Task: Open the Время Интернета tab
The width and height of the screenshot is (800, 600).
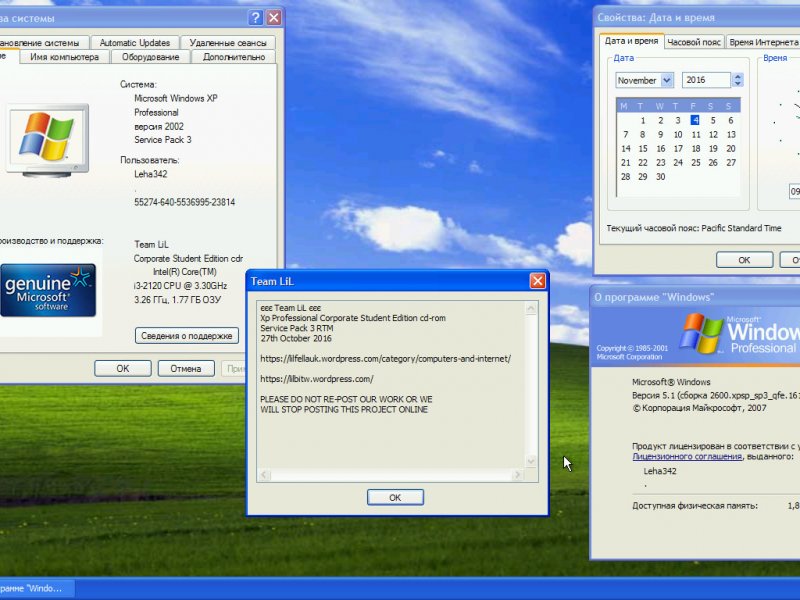Action: pyautogui.click(x=763, y=42)
